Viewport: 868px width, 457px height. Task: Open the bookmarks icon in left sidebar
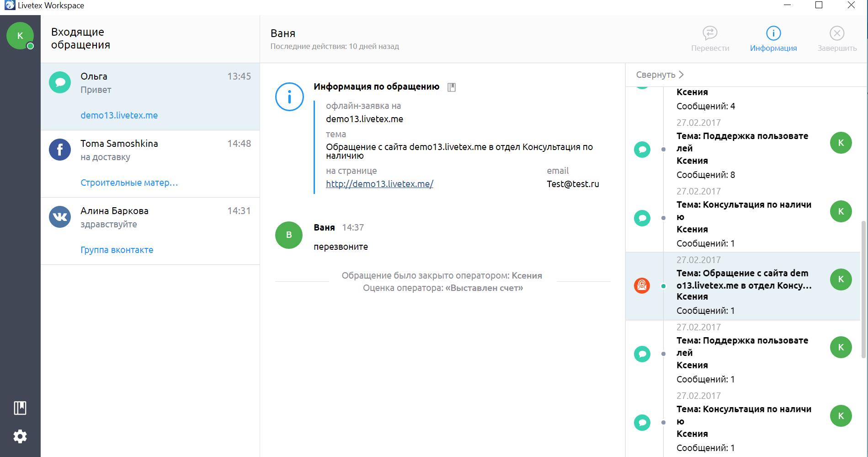pos(20,408)
